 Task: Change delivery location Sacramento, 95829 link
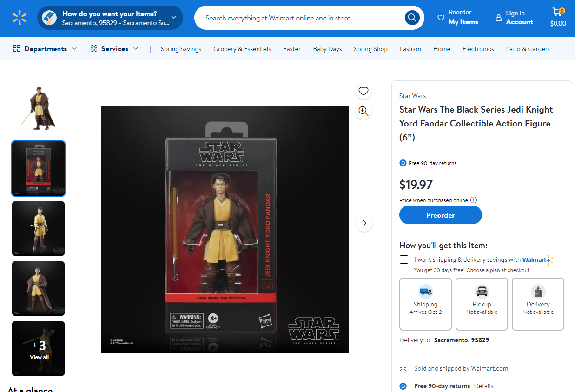pos(461,340)
